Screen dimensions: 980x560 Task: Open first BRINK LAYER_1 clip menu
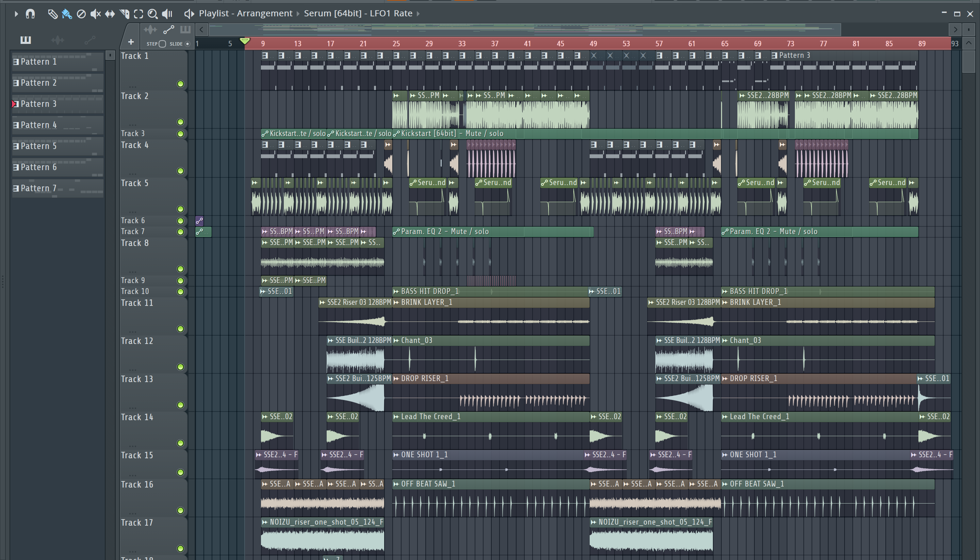click(396, 302)
